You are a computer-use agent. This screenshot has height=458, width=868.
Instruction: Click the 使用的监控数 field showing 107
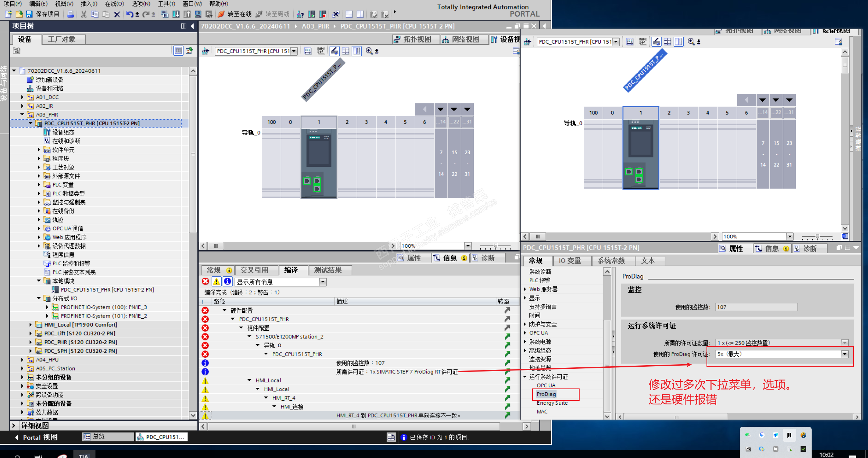[x=756, y=307]
